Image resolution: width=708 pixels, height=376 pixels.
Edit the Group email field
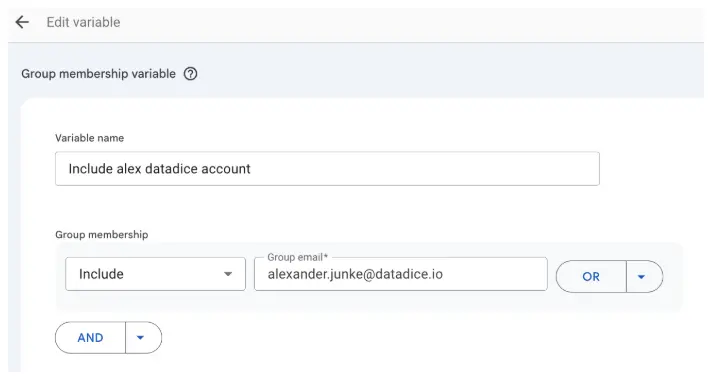click(x=401, y=274)
